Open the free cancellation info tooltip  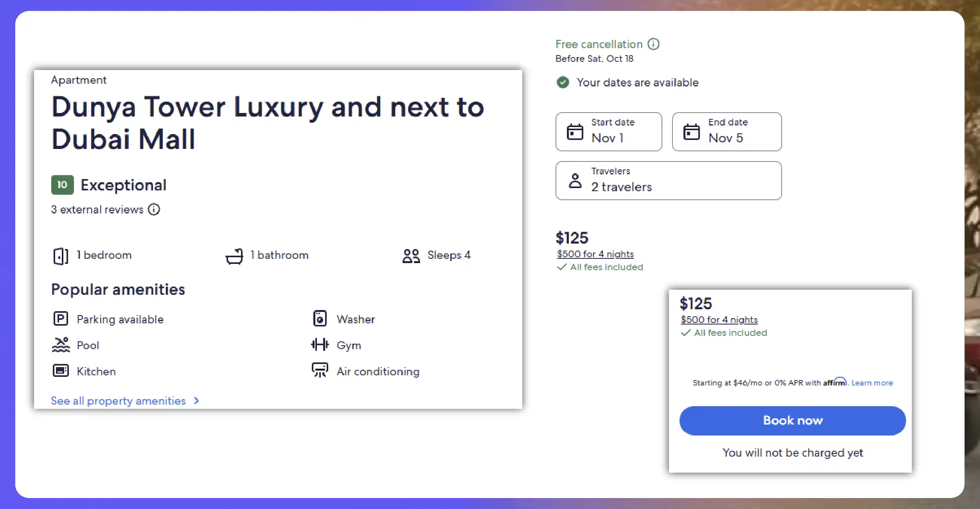[653, 44]
